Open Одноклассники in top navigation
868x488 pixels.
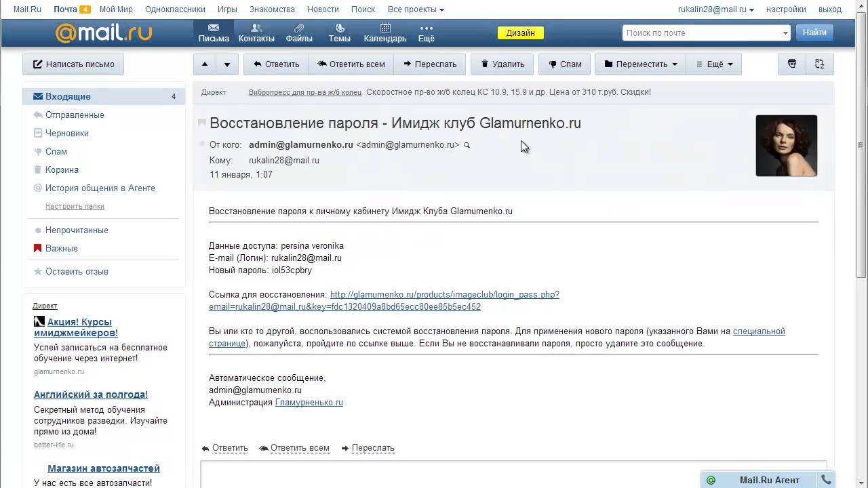tap(175, 9)
